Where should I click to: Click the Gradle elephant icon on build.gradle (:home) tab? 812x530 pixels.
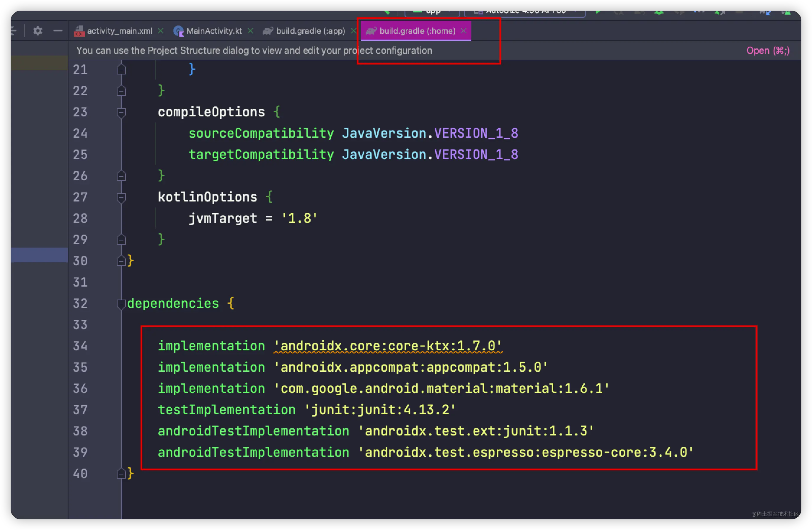371,31
